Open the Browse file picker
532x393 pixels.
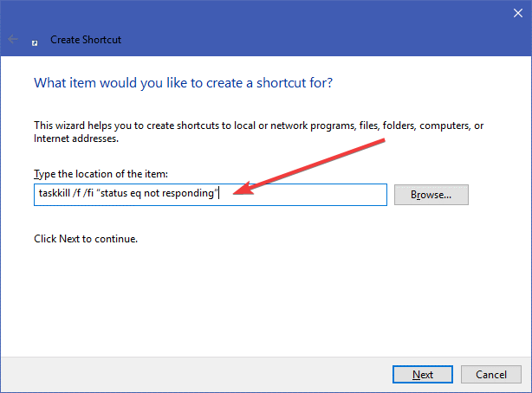(431, 194)
